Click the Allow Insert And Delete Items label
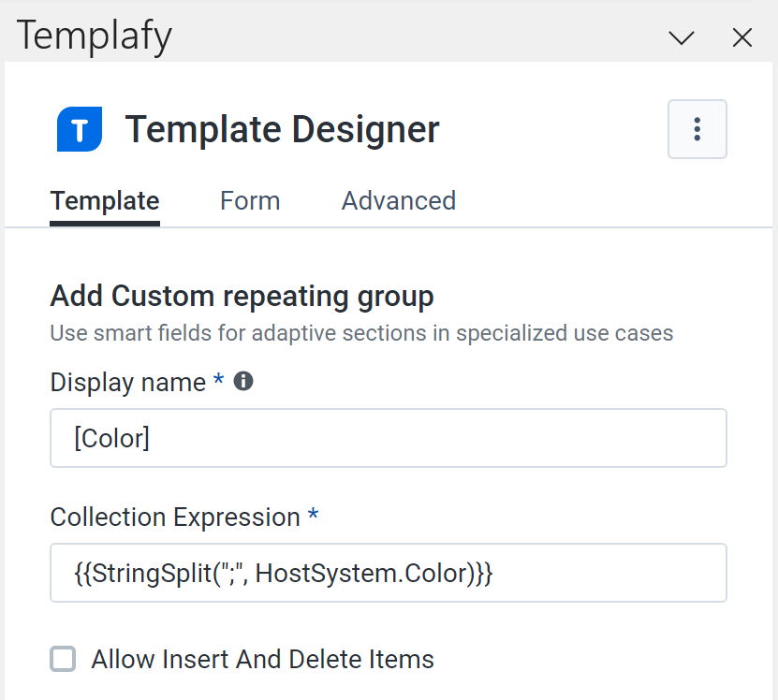778x700 pixels. point(262,660)
